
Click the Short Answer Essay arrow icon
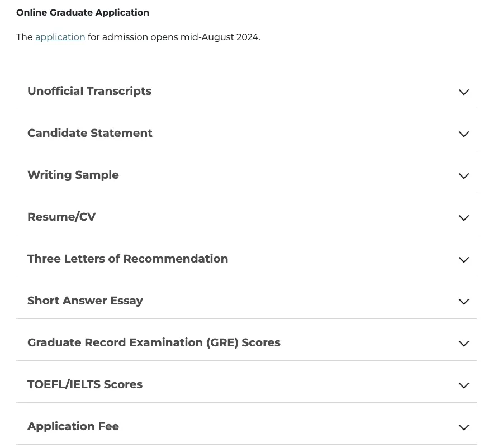(464, 302)
